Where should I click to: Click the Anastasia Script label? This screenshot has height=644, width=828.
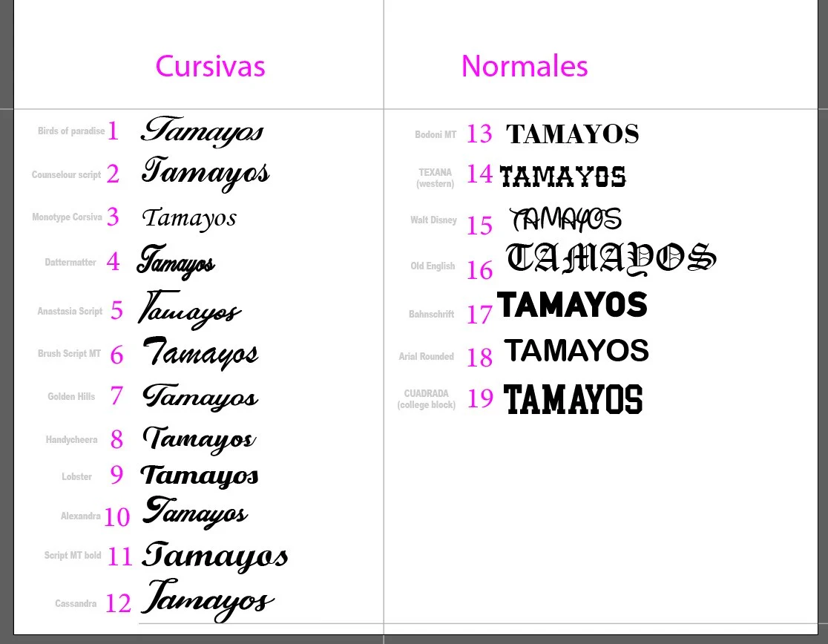(x=70, y=312)
